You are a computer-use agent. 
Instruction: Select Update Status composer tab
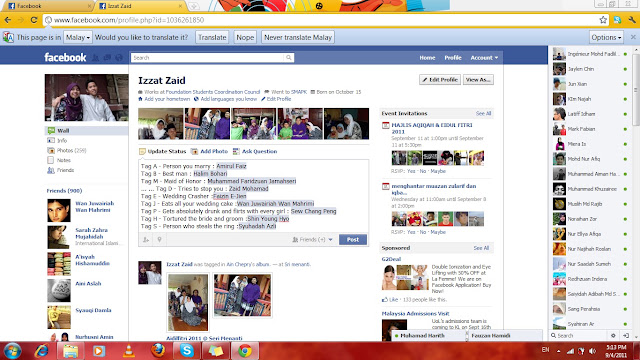coord(162,151)
